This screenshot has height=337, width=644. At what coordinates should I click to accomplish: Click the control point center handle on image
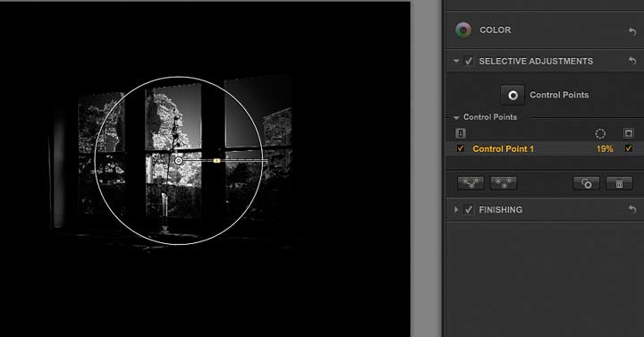178,161
